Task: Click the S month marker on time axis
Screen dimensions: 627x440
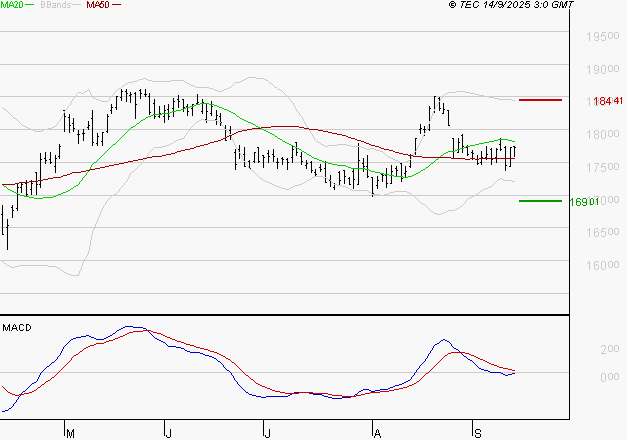Action: tap(477, 433)
